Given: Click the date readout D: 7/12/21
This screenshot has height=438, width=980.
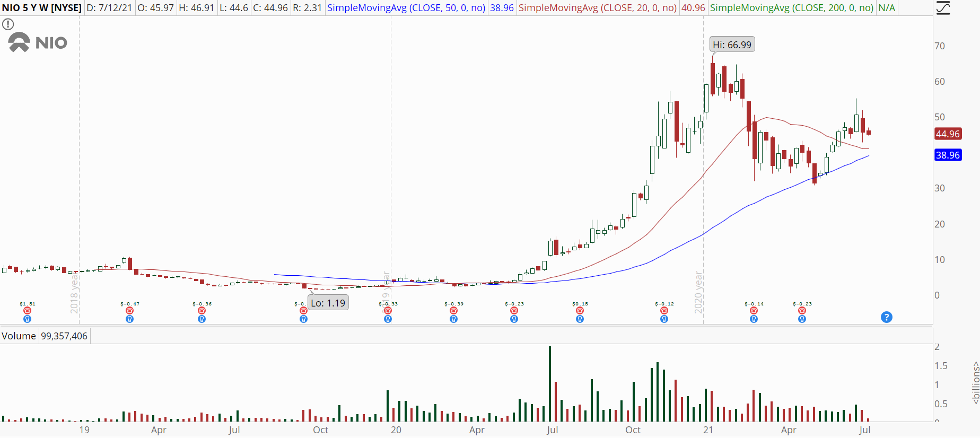Looking at the screenshot, I should 109,8.
